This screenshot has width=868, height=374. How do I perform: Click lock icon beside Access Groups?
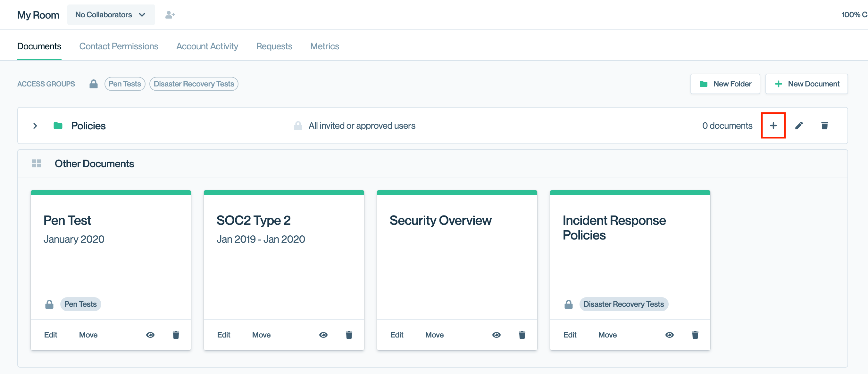click(x=93, y=84)
